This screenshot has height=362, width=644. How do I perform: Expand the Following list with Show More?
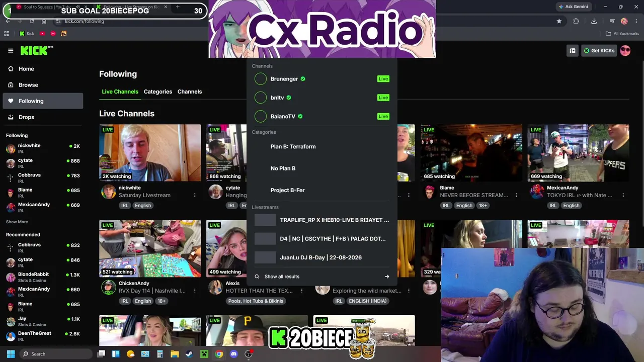pos(17,222)
